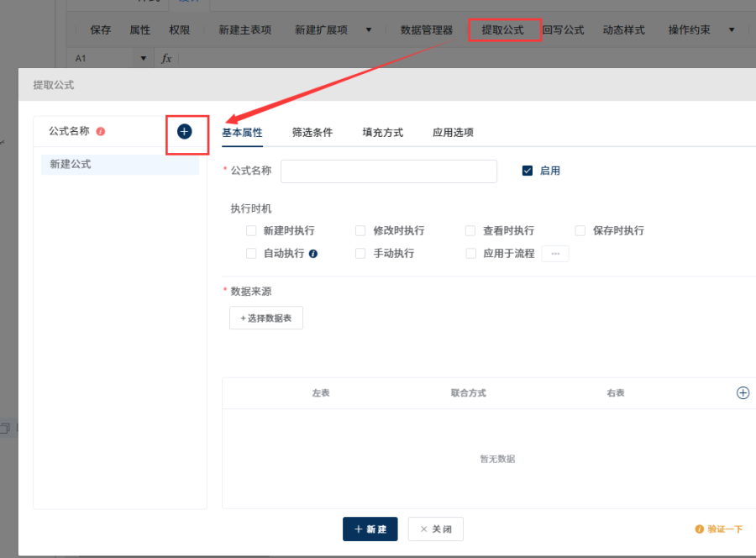756x558 pixels.
Task: Click the plus icon in the join table header
Action: click(x=743, y=393)
